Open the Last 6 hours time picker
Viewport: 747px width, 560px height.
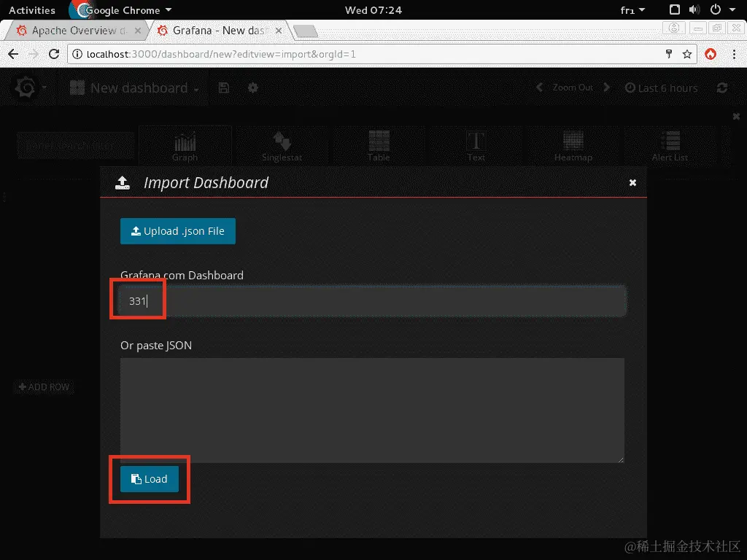(661, 88)
